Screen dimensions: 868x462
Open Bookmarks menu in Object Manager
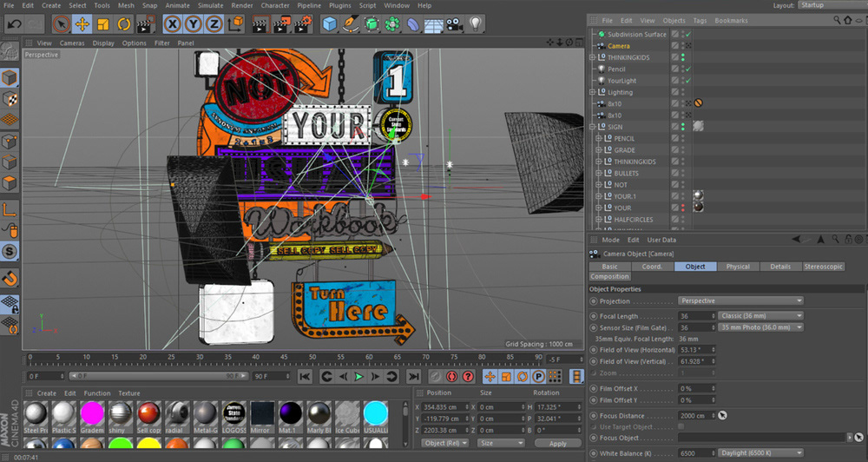[x=731, y=21]
